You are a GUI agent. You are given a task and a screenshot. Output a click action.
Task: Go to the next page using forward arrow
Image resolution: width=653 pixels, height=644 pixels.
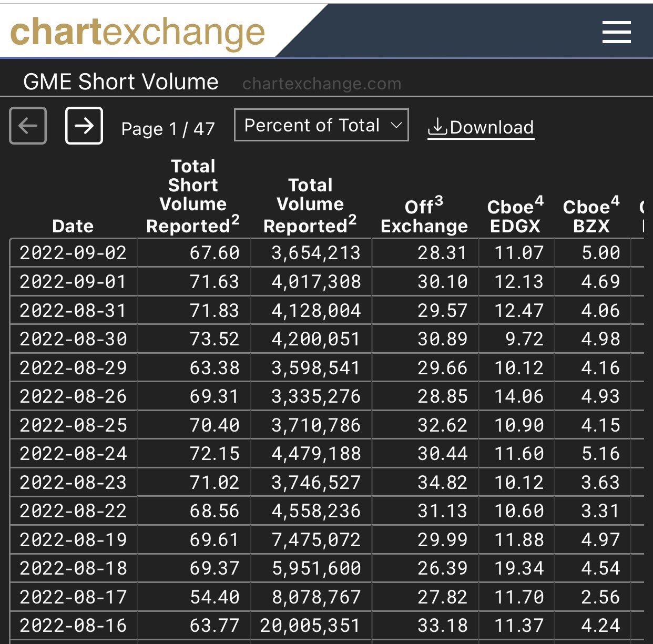[x=84, y=125]
